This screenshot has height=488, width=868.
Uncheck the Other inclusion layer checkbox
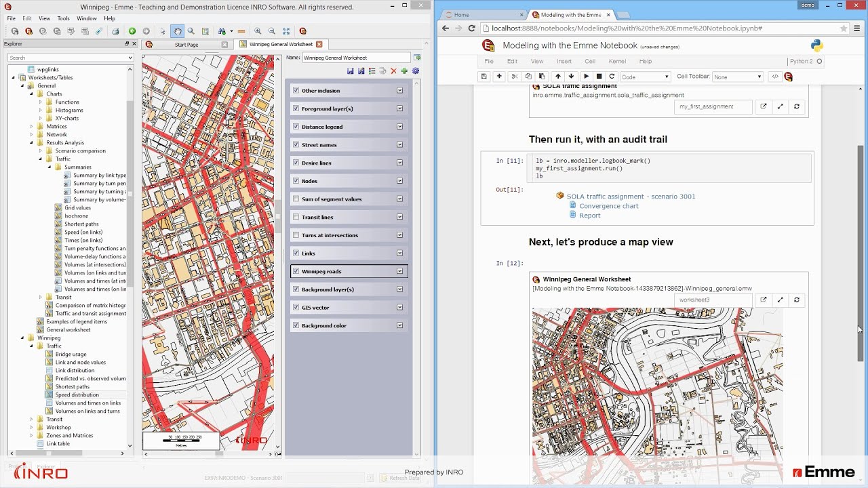coord(296,90)
